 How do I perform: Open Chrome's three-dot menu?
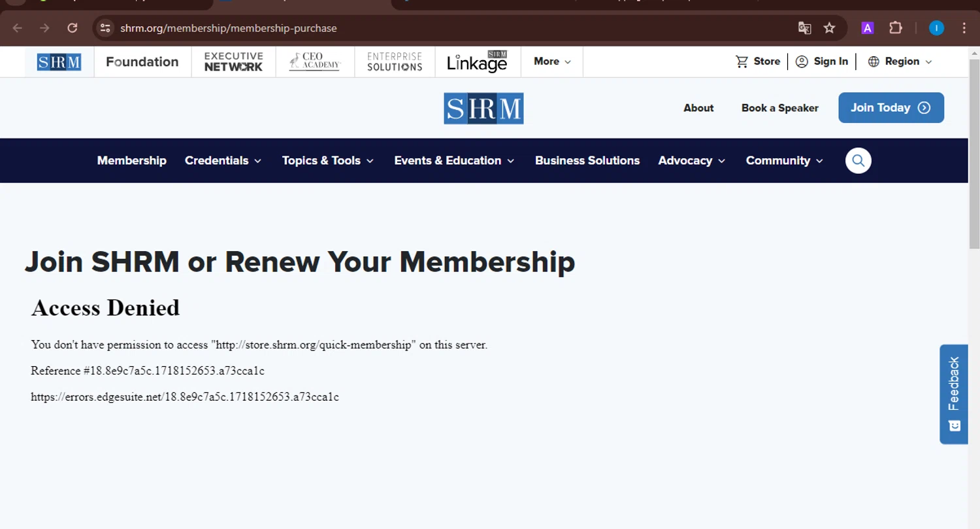[x=964, y=28]
